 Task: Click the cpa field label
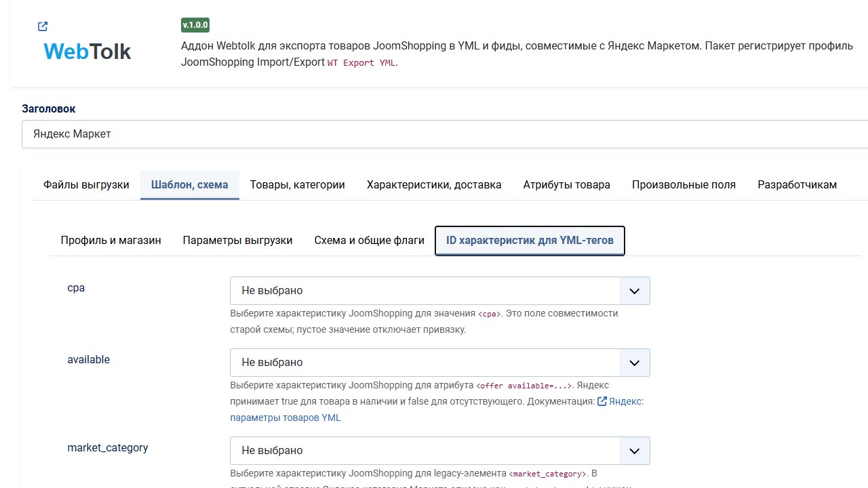76,288
